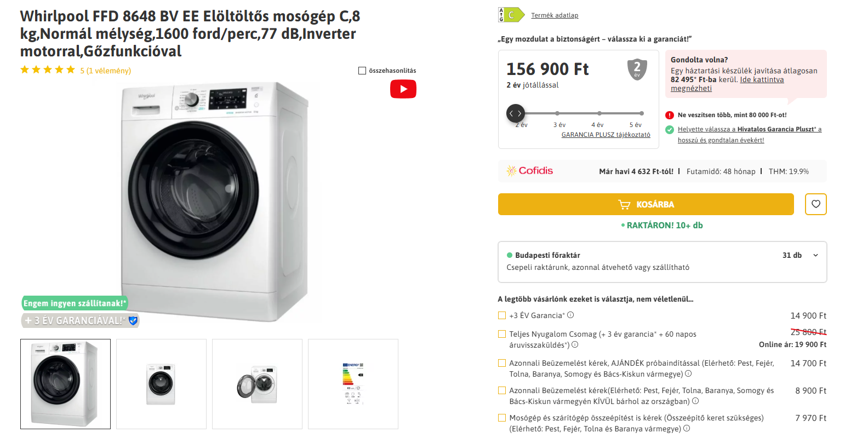Image resolution: width=868 pixels, height=444 pixels.
Task: Select the 7 970 Ft összeépítést checkbox
Action: pyautogui.click(x=502, y=418)
